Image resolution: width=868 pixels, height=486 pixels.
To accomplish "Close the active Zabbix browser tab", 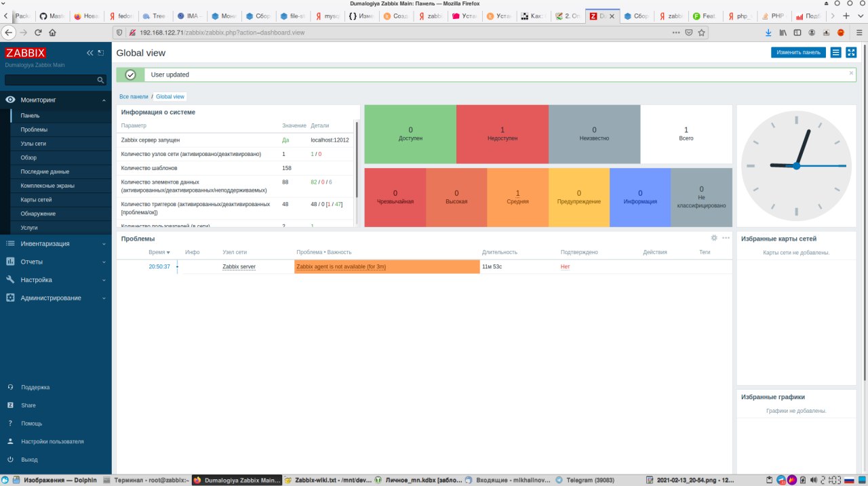I will click(x=613, y=16).
